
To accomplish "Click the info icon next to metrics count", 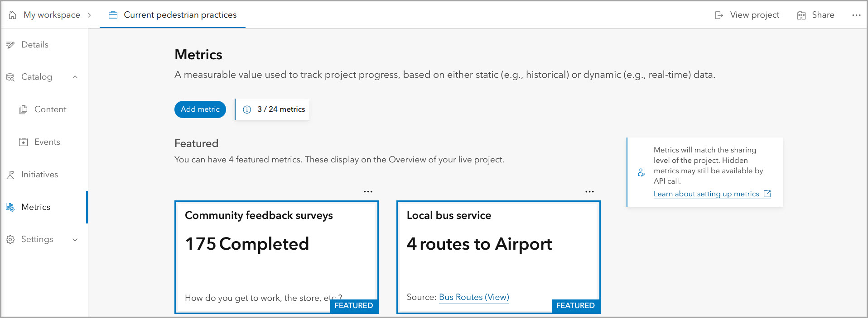I will 247,109.
